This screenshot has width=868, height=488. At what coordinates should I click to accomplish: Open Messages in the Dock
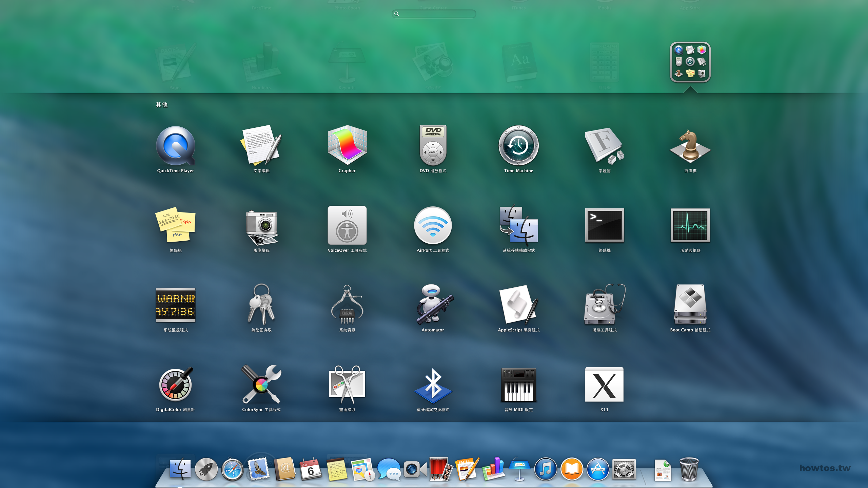point(389,470)
